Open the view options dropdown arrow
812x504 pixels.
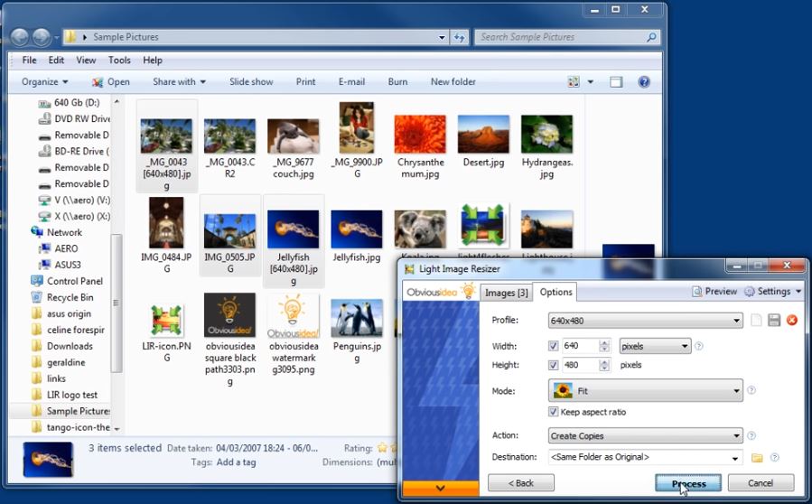pos(591,82)
